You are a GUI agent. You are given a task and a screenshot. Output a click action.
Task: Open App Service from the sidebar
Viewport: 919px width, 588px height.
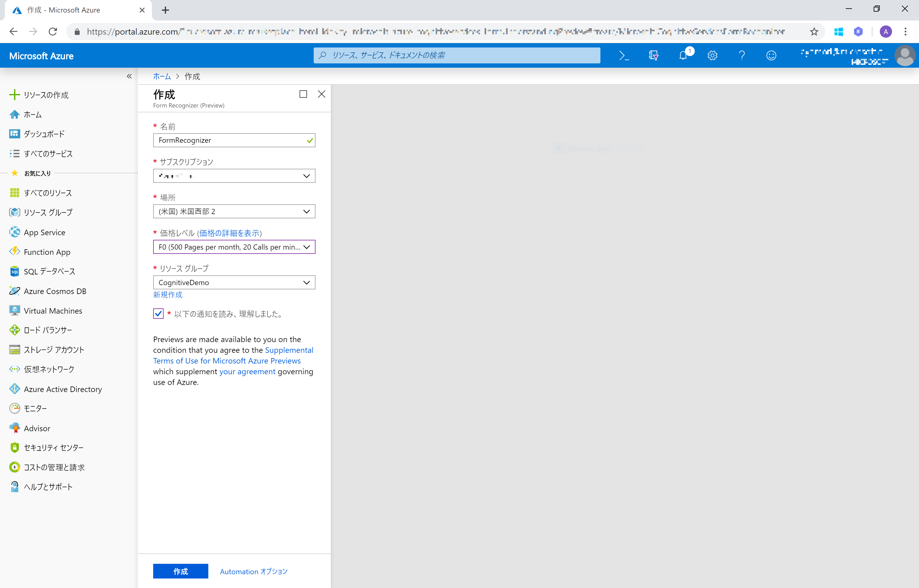44,232
